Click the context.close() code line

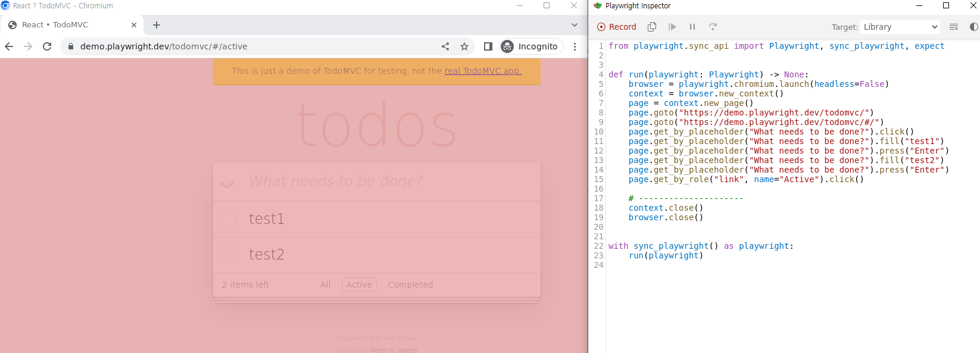(666, 208)
